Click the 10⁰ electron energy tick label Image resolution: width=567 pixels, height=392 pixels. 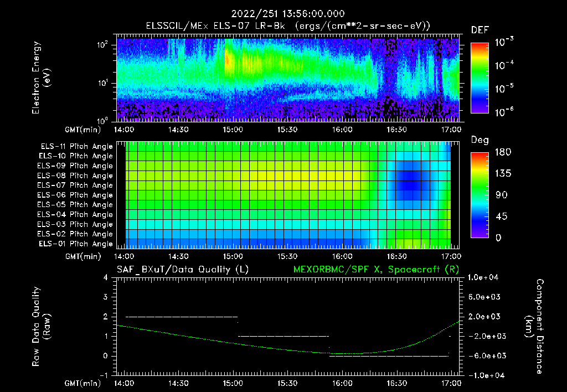[102, 120]
